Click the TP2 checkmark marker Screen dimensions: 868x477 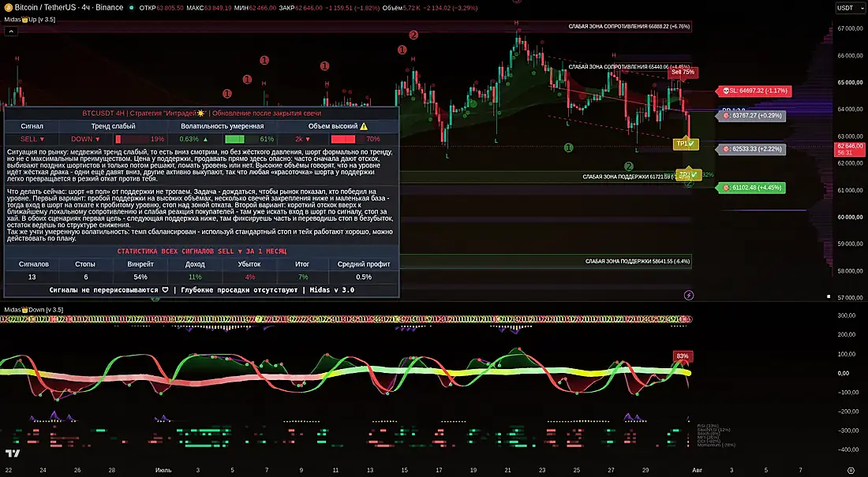click(x=688, y=174)
